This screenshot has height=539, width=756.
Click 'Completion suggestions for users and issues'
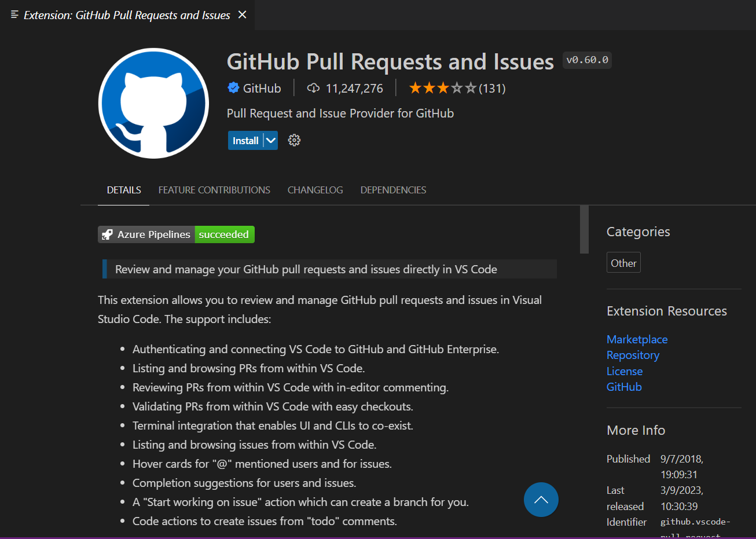coord(244,483)
